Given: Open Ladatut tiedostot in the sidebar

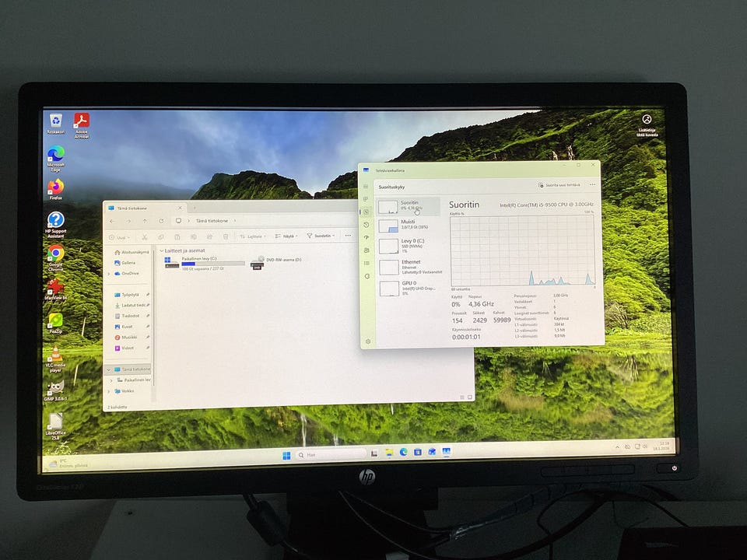Looking at the screenshot, I should pos(132,305).
